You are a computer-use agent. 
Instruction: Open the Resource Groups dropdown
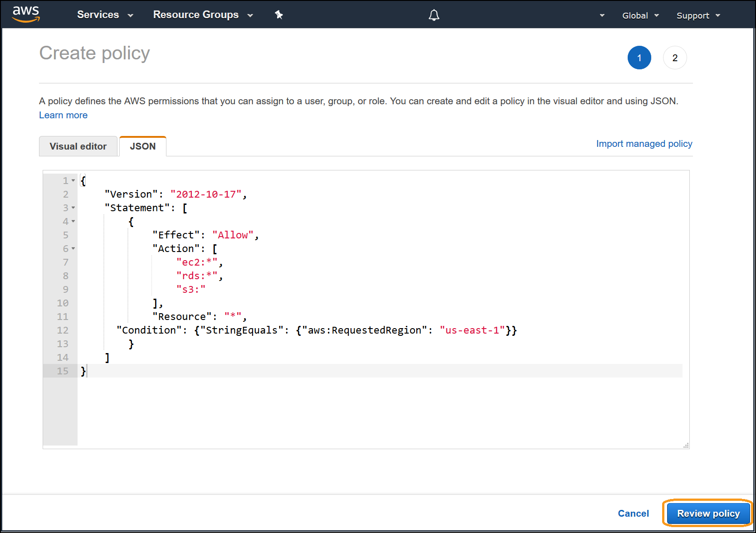(x=203, y=15)
